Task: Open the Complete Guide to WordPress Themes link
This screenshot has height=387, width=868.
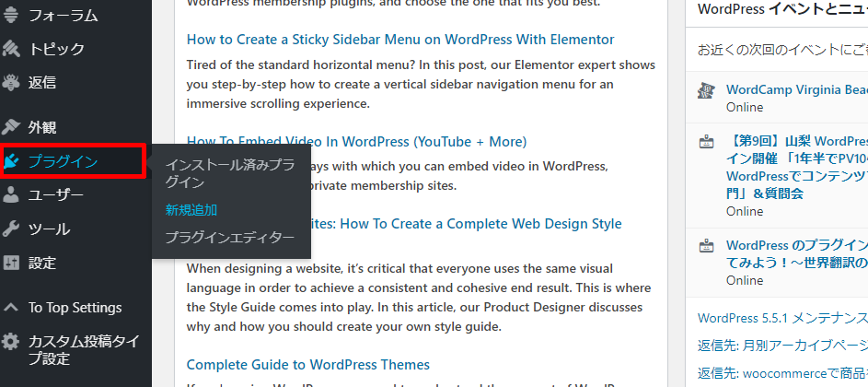Action: 307,365
